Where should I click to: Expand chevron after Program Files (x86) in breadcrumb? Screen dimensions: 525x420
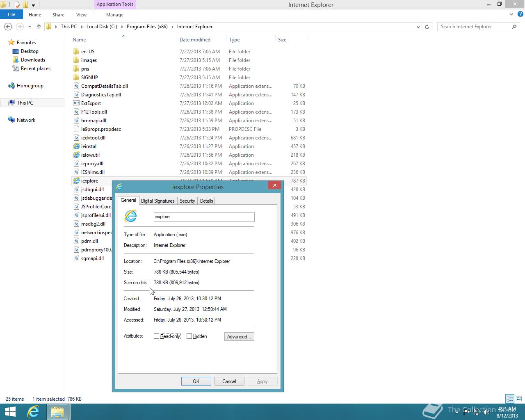172,27
